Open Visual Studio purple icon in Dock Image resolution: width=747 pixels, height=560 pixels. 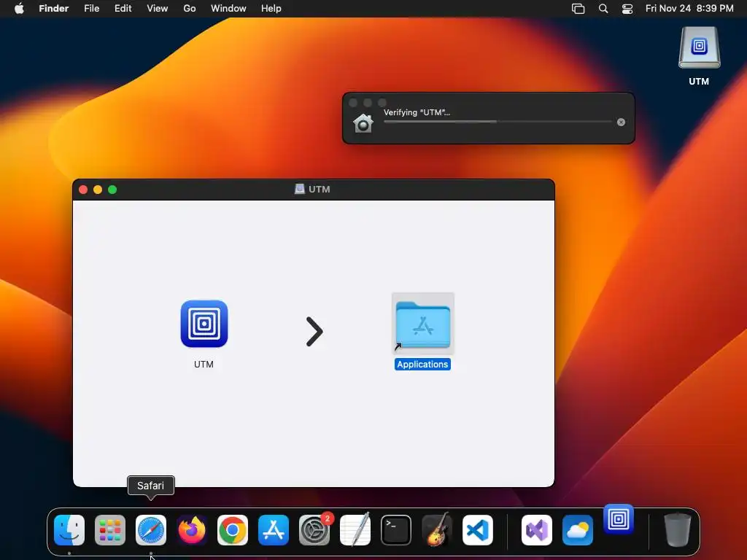[537, 530]
